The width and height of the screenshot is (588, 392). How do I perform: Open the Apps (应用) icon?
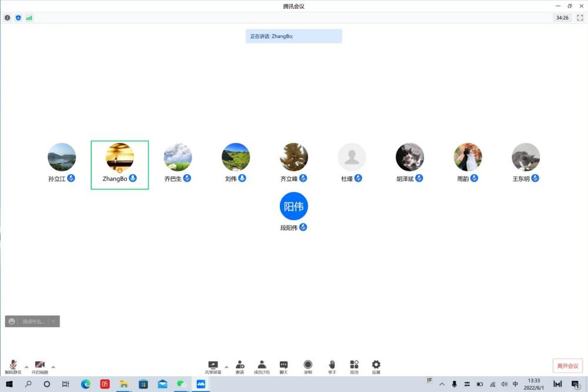click(354, 366)
